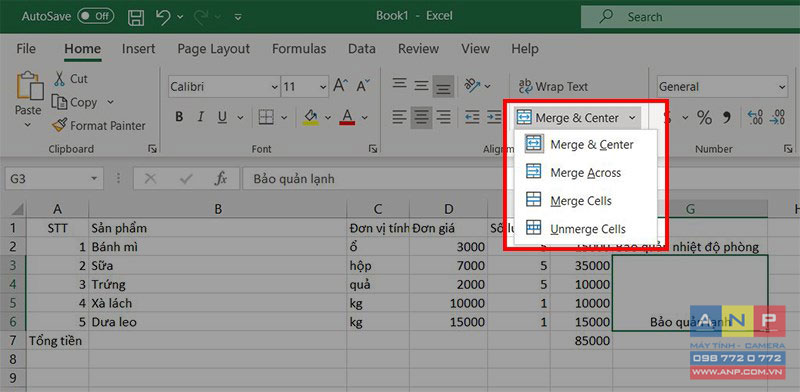Viewport: 800px width, 392px height.
Task: Switch to the Insert tab
Action: 138,49
